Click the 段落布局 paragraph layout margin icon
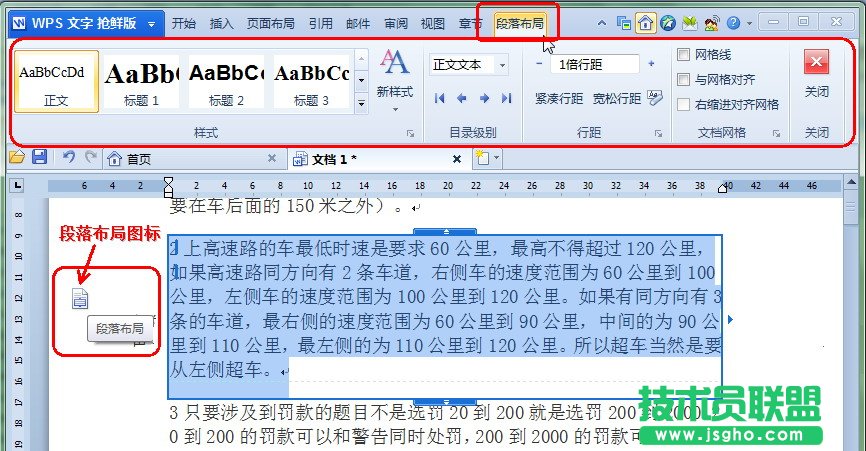This screenshot has width=866, height=451. tap(80, 299)
